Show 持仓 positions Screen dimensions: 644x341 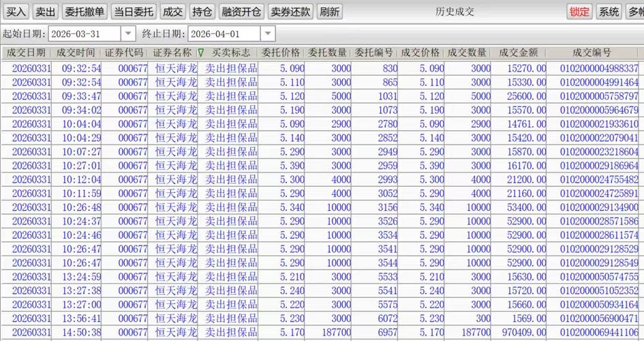[x=202, y=12]
